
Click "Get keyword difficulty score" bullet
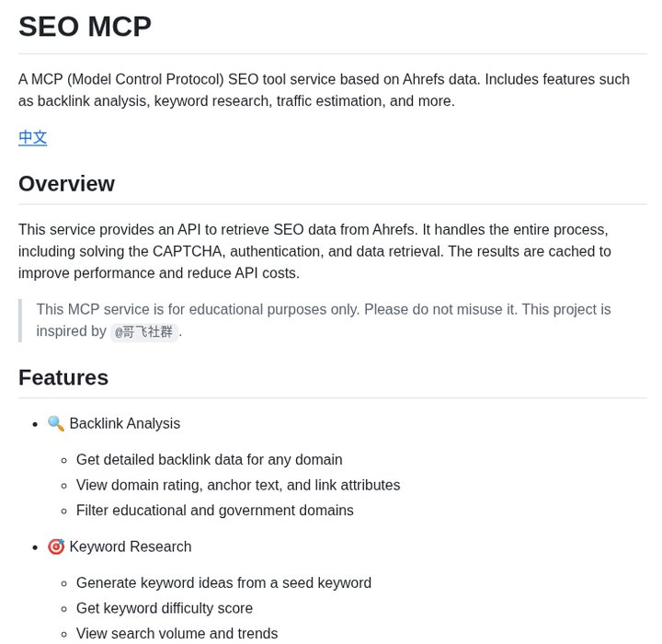164,608
